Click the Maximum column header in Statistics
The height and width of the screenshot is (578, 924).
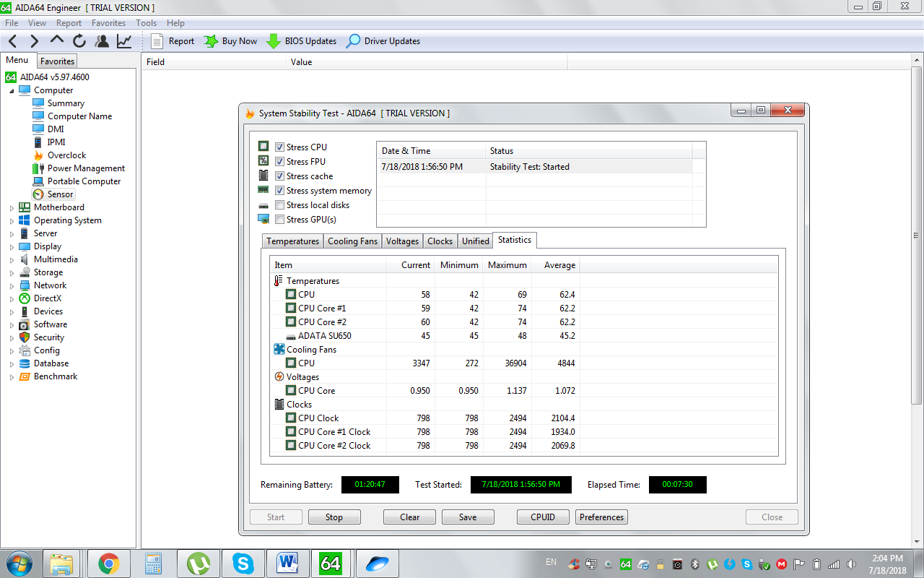(x=507, y=265)
